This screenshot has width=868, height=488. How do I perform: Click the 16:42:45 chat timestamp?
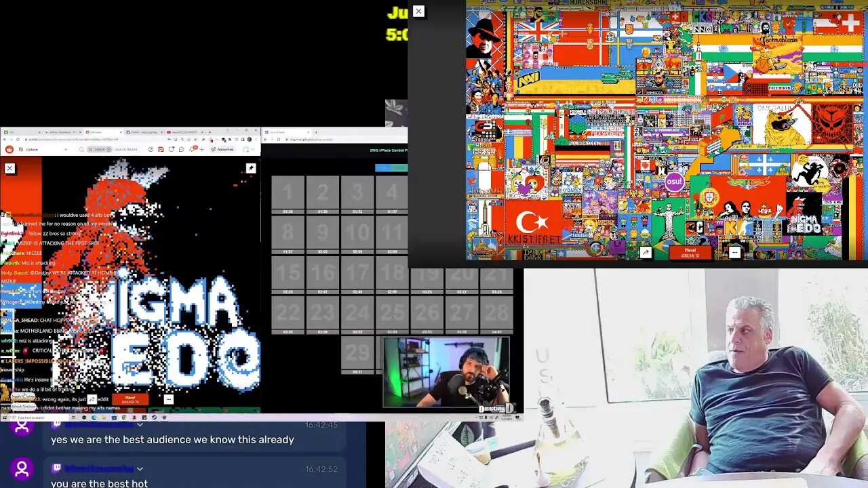pos(321,425)
